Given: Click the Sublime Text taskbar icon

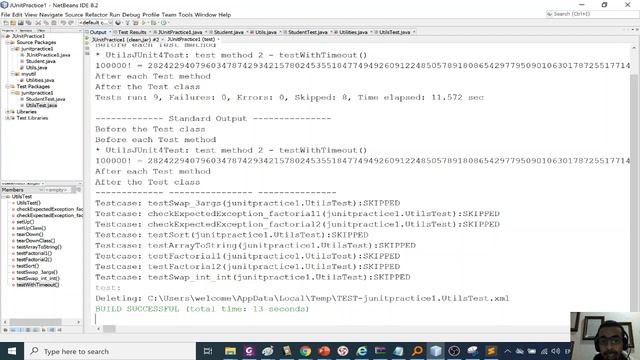Looking at the screenshot, I should pos(491,351).
